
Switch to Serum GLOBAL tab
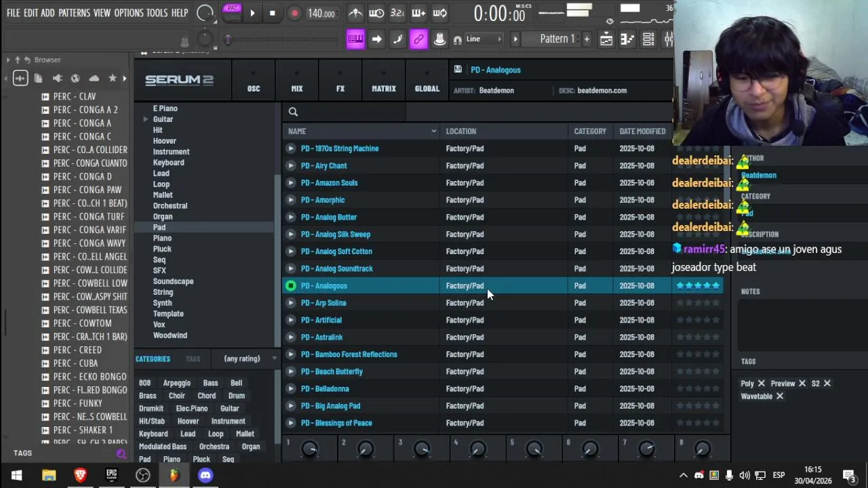[427, 81]
